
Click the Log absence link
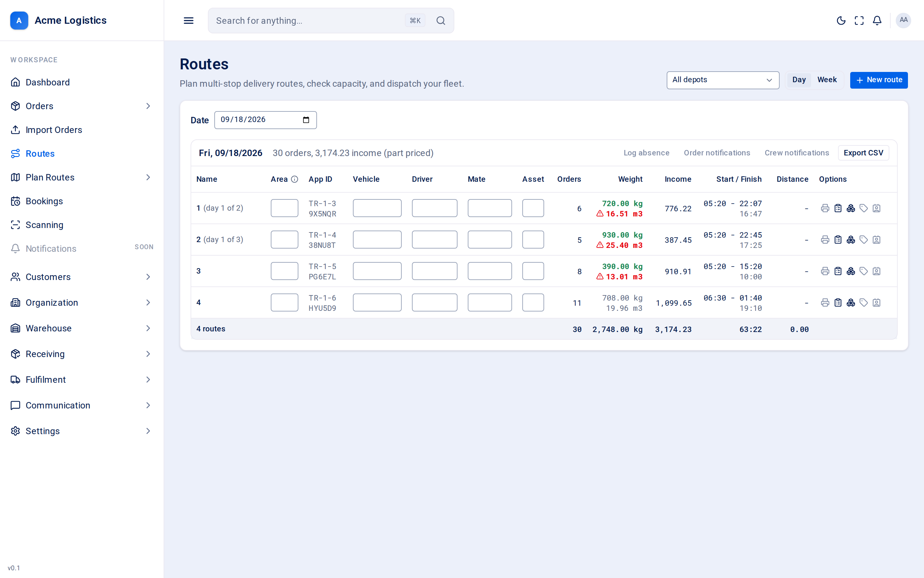(646, 153)
